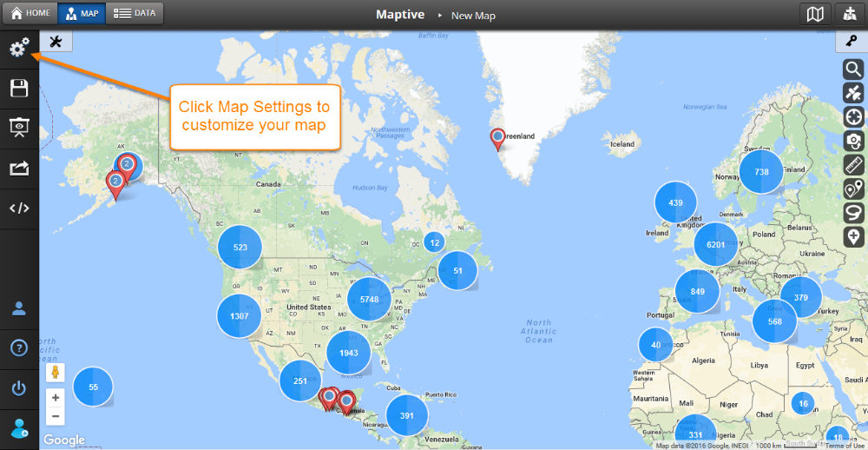868x450 pixels.
Task: Select the lasso drawing tool
Action: (x=853, y=213)
